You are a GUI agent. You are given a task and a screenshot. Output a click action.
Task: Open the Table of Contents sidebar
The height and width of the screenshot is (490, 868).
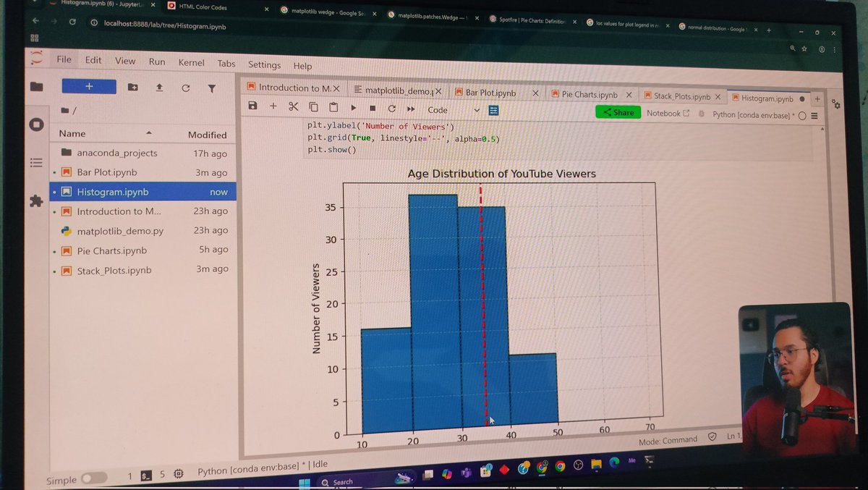click(x=36, y=163)
